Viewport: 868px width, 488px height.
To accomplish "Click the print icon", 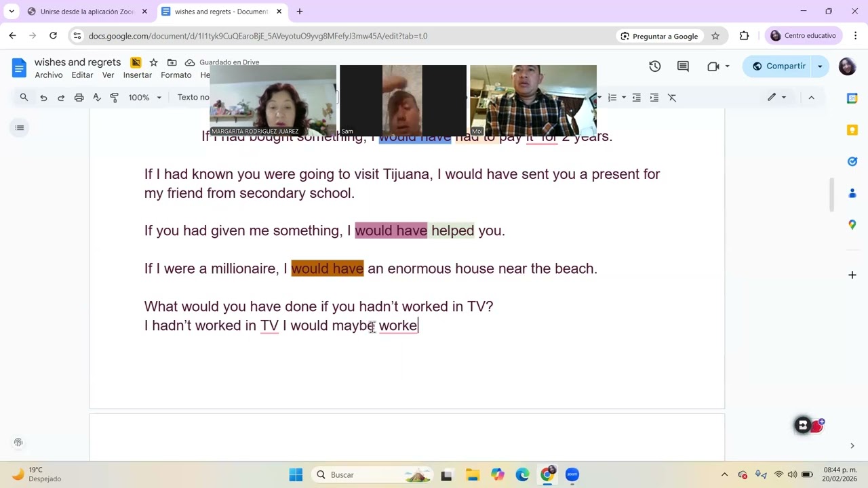I will [79, 98].
